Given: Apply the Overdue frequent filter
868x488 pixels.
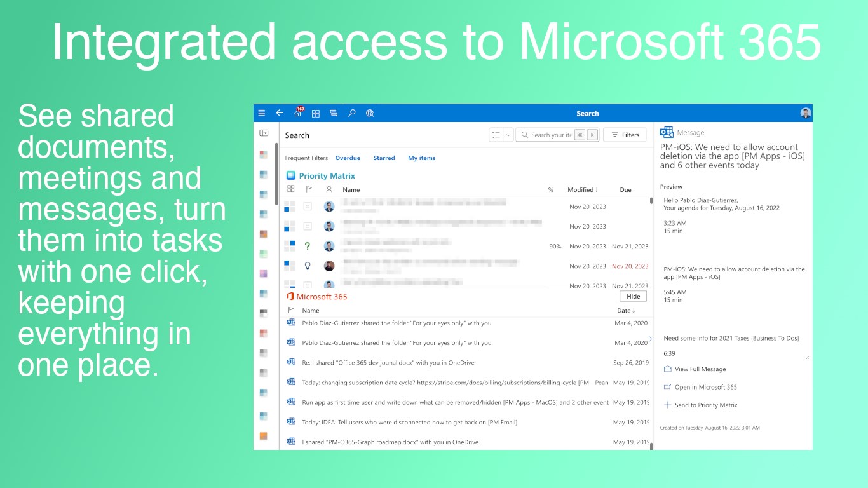Looking at the screenshot, I should 348,158.
